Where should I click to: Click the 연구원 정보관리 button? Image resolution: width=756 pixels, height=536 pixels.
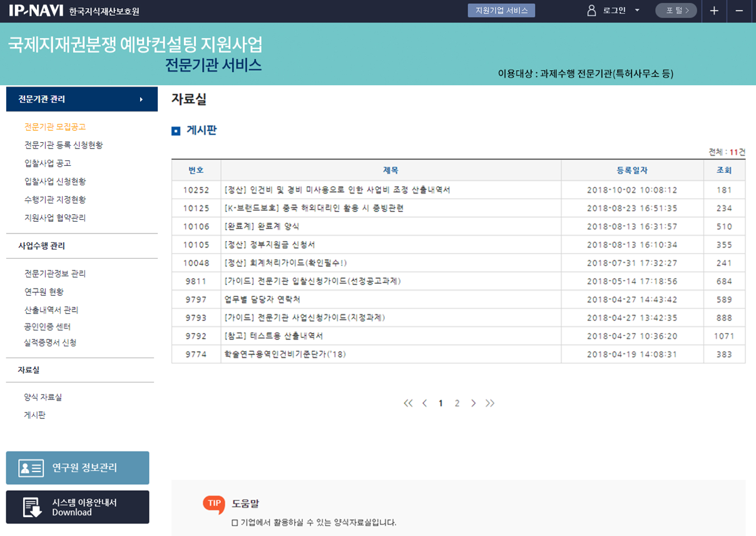[78, 468]
